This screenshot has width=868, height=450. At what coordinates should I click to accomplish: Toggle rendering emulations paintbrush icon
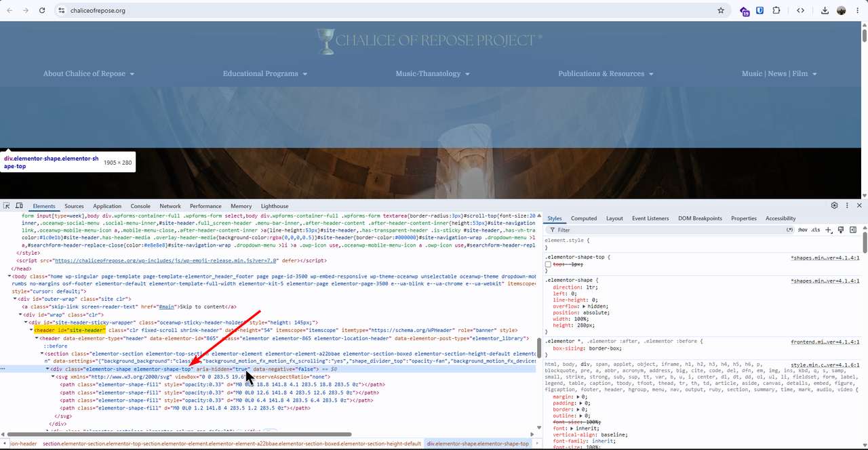tap(841, 230)
